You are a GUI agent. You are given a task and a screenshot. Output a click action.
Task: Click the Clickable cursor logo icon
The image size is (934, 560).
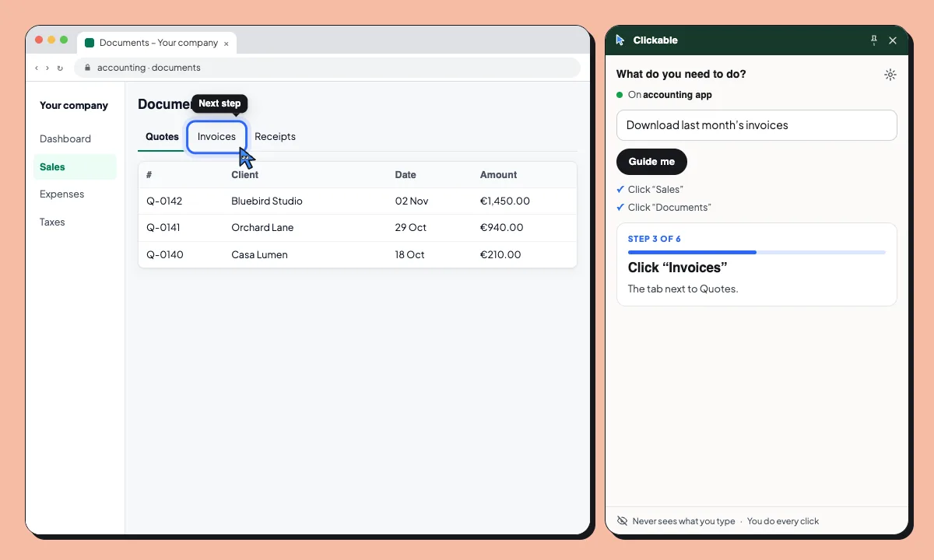(620, 40)
